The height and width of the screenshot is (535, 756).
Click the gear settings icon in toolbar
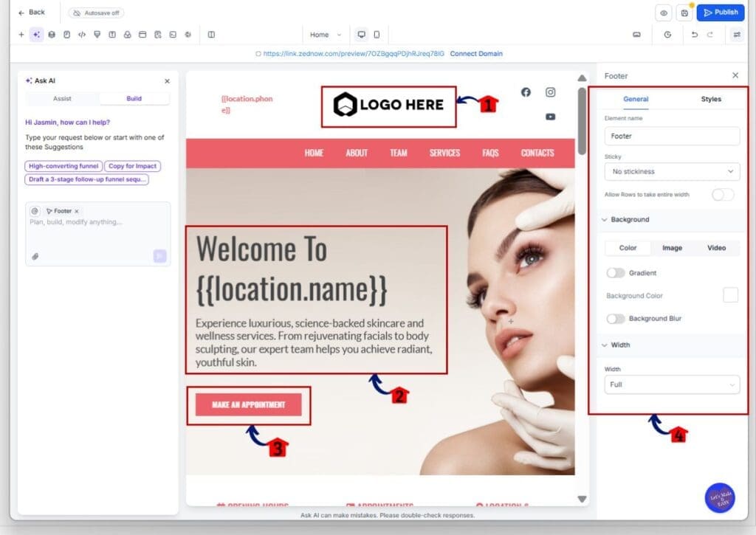click(x=188, y=35)
